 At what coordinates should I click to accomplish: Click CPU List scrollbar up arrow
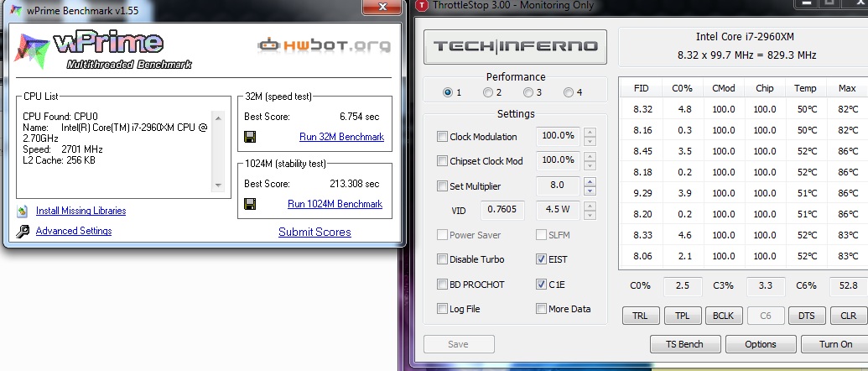tap(218, 118)
